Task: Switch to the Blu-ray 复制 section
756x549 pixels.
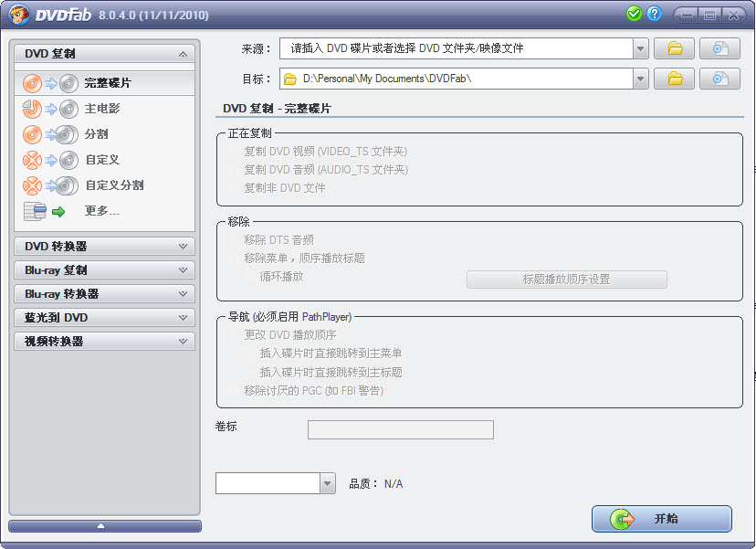Action: click(x=104, y=269)
